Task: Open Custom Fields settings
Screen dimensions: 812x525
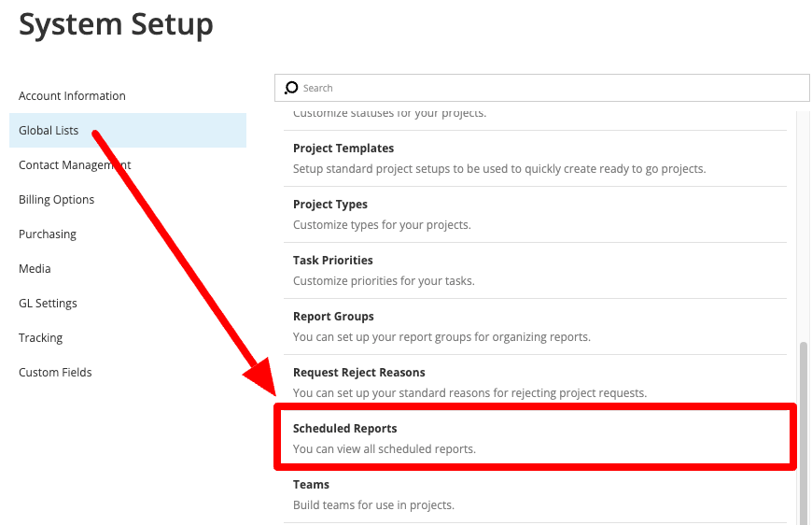Action: pyautogui.click(x=55, y=372)
